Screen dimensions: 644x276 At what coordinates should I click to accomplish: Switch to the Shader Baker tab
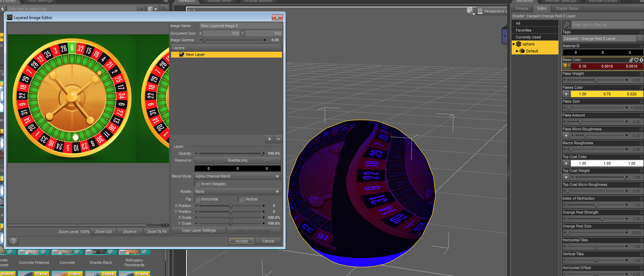(567, 9)
